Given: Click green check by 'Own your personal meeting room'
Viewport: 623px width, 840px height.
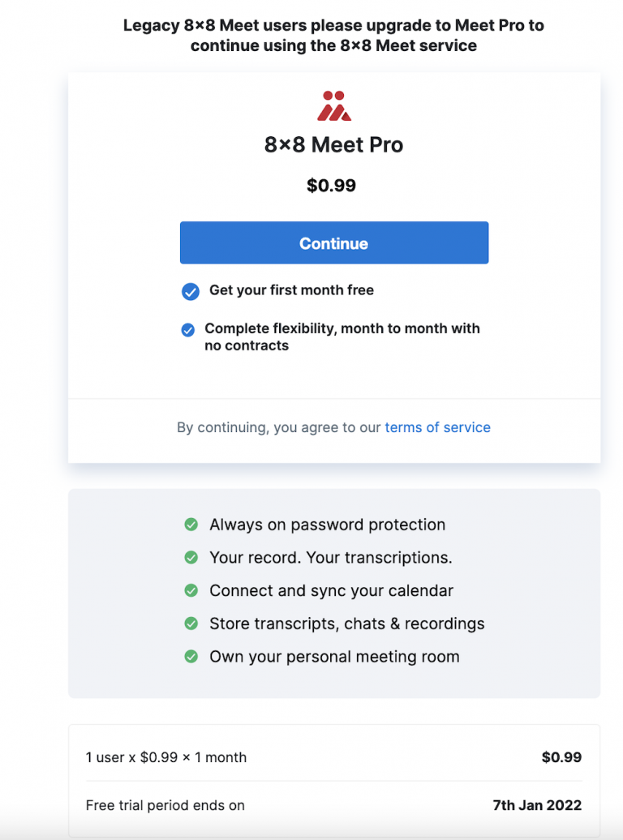Looking at the screenshot, I should (x=191, y=657).
